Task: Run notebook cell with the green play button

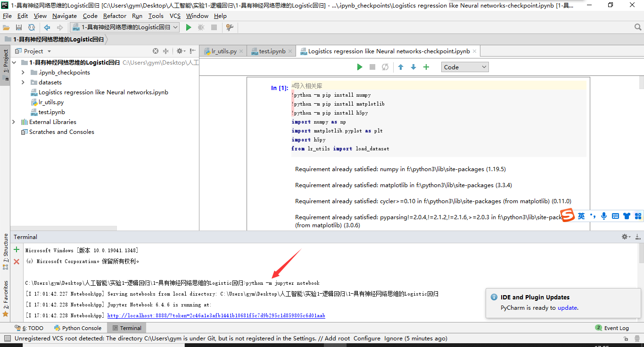Action: click(x=360, y=67)
